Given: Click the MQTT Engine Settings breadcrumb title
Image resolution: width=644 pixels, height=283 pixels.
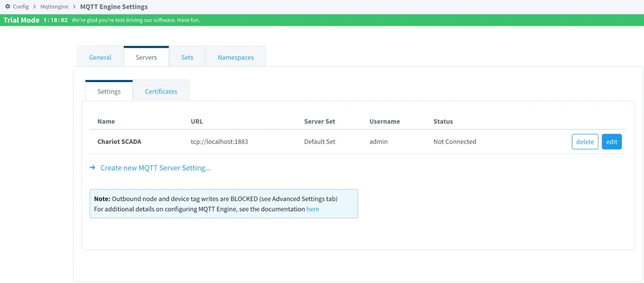Looking at the screenshot, I should pos(114,7).
